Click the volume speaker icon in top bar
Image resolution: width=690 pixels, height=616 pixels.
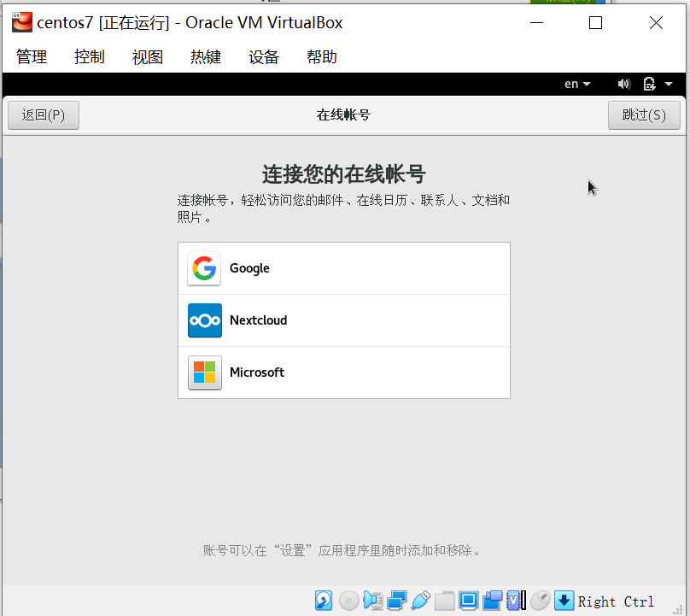tap(624, 84)
